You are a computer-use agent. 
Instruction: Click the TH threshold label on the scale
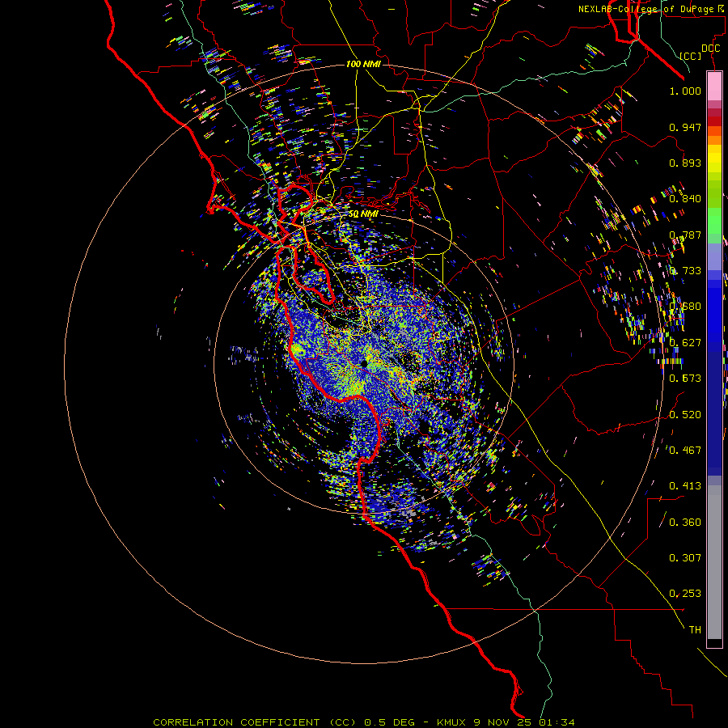tap(695, 630)
